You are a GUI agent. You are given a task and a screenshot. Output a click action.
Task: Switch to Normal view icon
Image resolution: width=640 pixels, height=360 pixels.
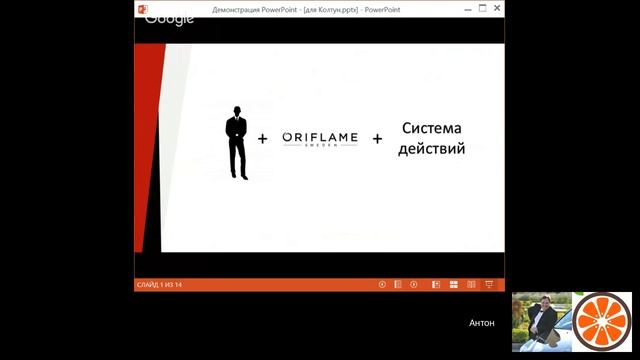(436, 284)
